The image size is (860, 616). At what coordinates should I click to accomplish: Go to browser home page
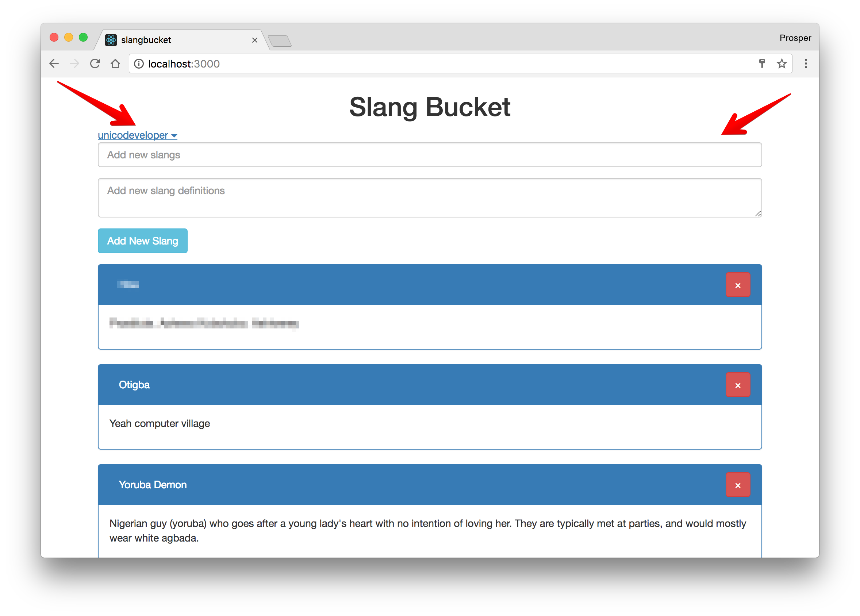coord(116,64)
